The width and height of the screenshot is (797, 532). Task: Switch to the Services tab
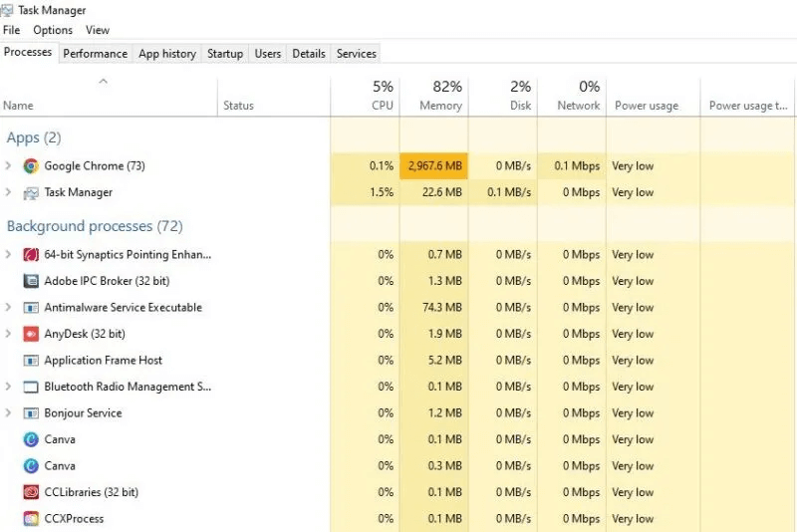(357, 54)
